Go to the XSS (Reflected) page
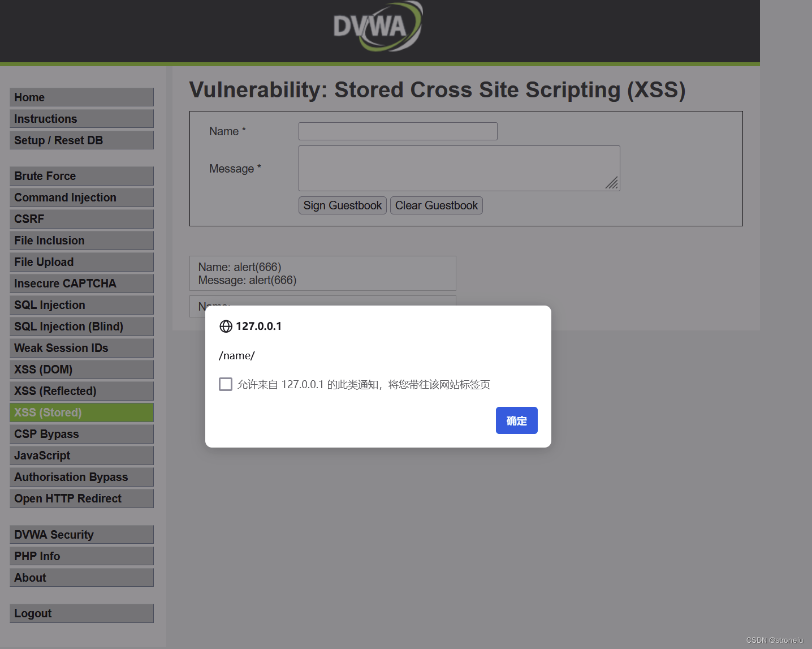Viewport: 812px width, 649px height. click(x=81, y=391)
